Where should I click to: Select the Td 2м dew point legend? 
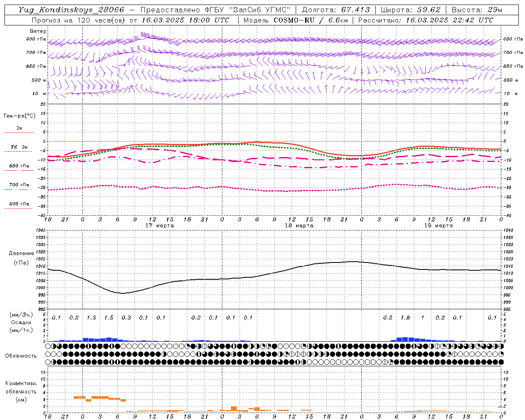click(19, 147)
